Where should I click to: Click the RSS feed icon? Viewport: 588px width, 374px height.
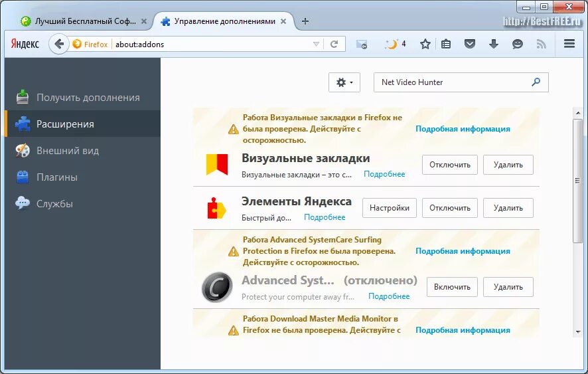click(541, 45)
